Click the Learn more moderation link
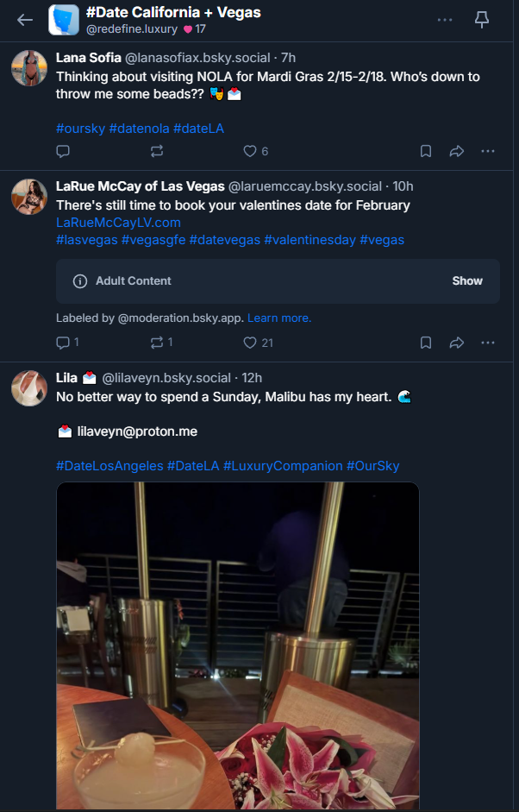Image resolution: width=519 pixels, height=812 pixels. click(x=278, y=318)
